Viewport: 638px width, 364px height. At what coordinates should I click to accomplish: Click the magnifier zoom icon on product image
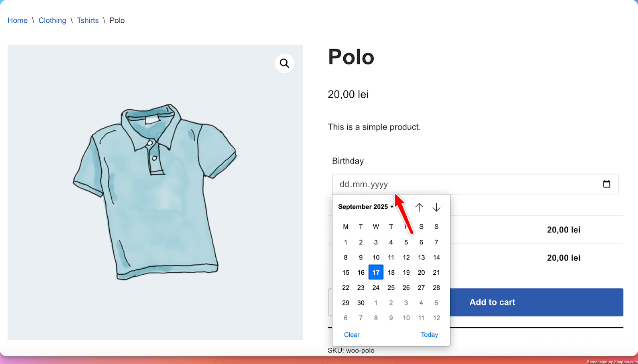(x=284, y=63)
